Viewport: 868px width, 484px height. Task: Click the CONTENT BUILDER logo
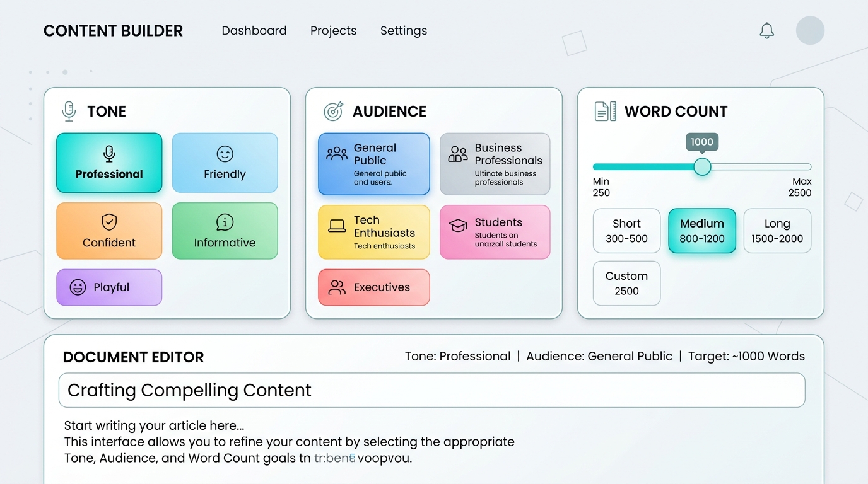(x=113, y=31)
